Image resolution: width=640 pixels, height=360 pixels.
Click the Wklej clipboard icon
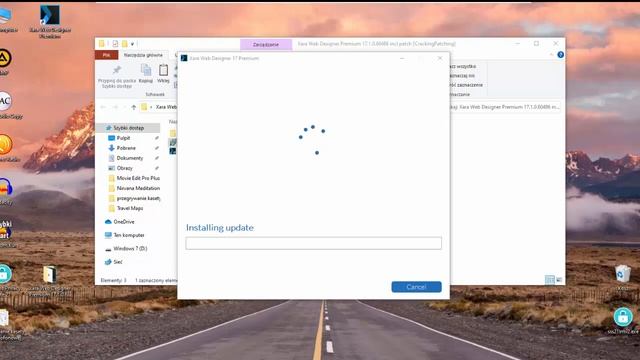[163, 71]
